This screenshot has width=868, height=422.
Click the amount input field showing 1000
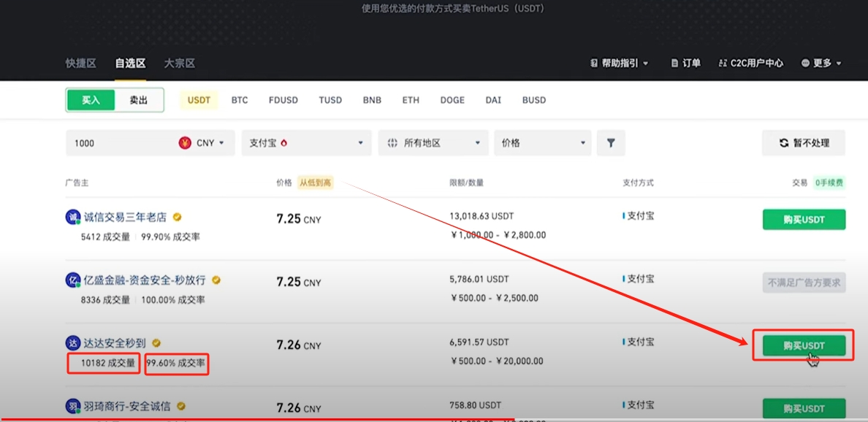(x=121, y=142)
